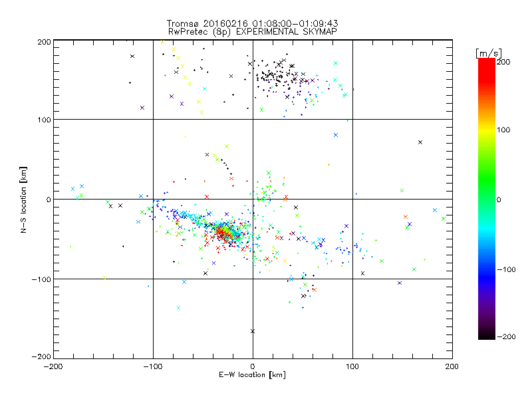This screenshot has width=532, height=399.
Task: Click the colorbar's '0' label
Action: pyautogui.click(x=499, y=199)
